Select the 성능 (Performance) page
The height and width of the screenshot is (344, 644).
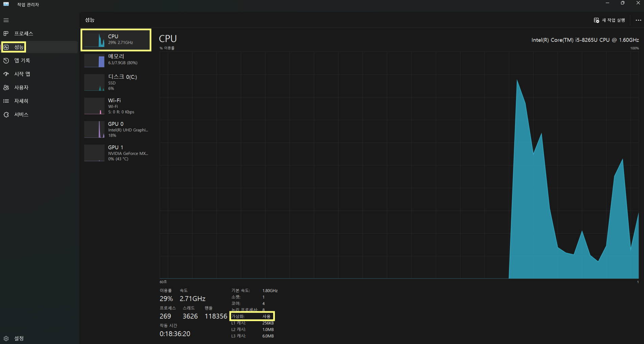click(39, 47)
